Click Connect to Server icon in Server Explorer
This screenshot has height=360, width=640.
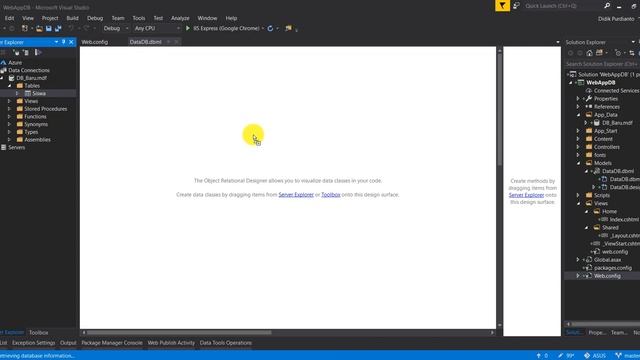[x=26, y=52]
